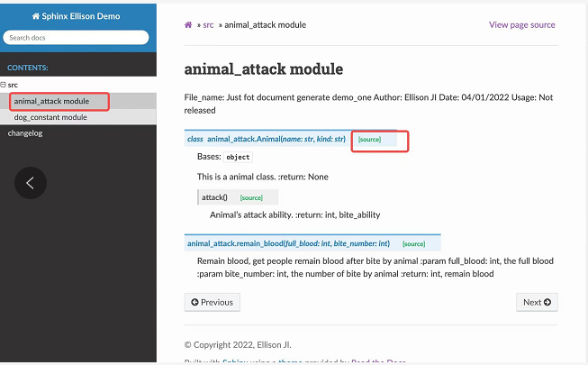Select animal_attack module in sidebar

(51, 101)
